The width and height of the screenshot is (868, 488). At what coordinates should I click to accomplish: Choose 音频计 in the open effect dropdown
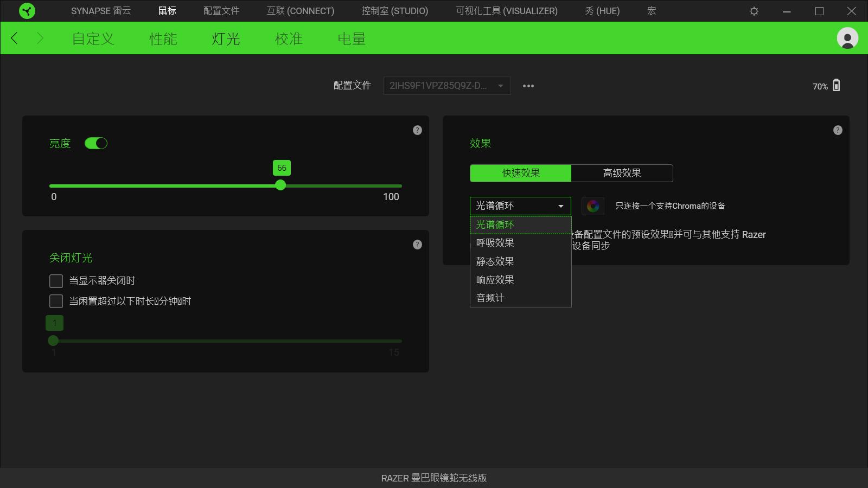point(490,297)
